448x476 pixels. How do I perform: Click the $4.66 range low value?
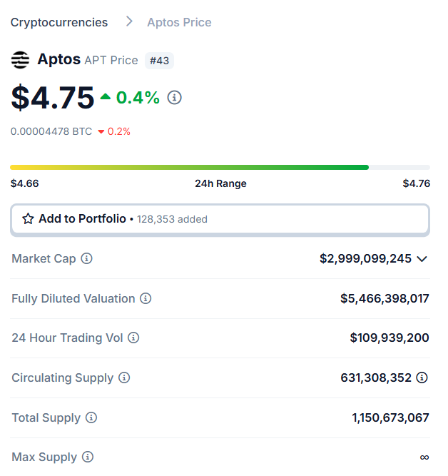[x=24, y=183]
